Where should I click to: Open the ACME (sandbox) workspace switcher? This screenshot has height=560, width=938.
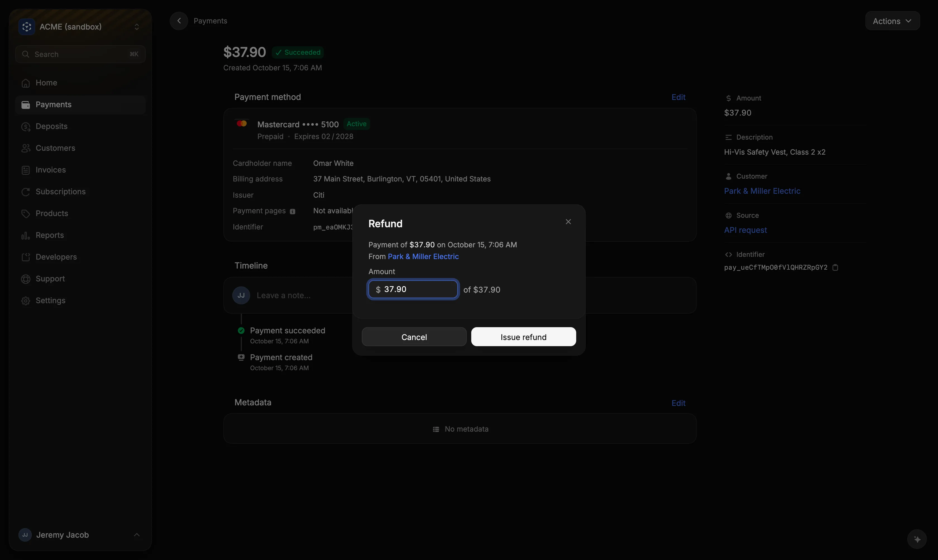[x=80, y=27]
